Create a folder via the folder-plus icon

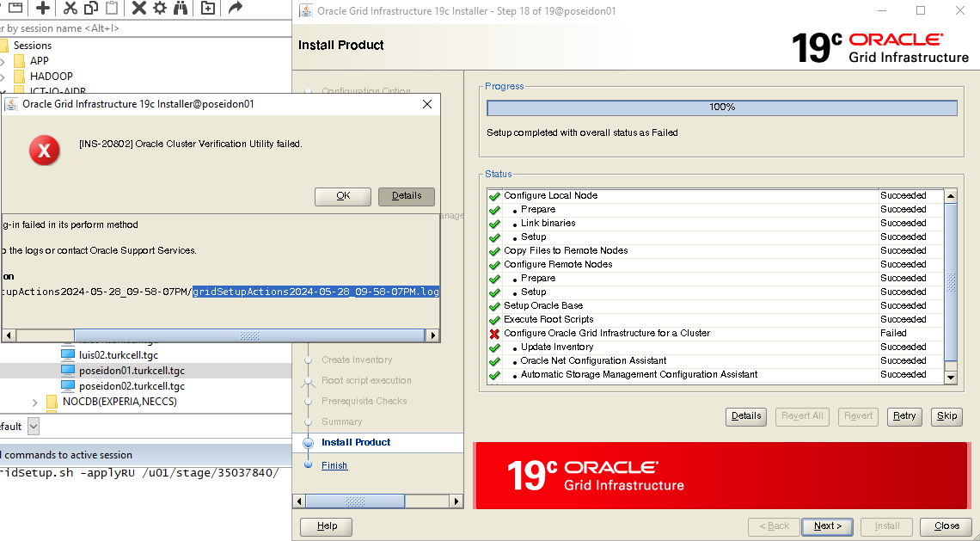[207, 9]
